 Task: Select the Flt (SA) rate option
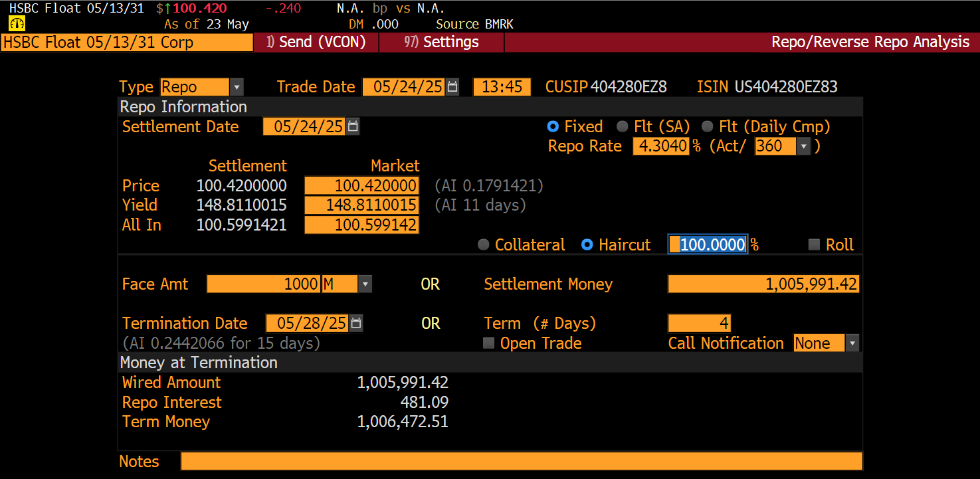tap(622, 127)
